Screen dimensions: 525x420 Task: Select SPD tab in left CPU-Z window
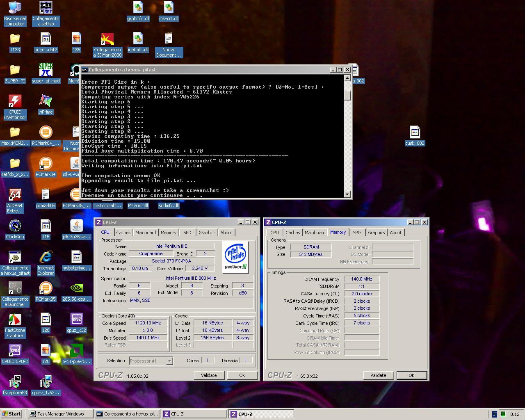tap(187, 233)
